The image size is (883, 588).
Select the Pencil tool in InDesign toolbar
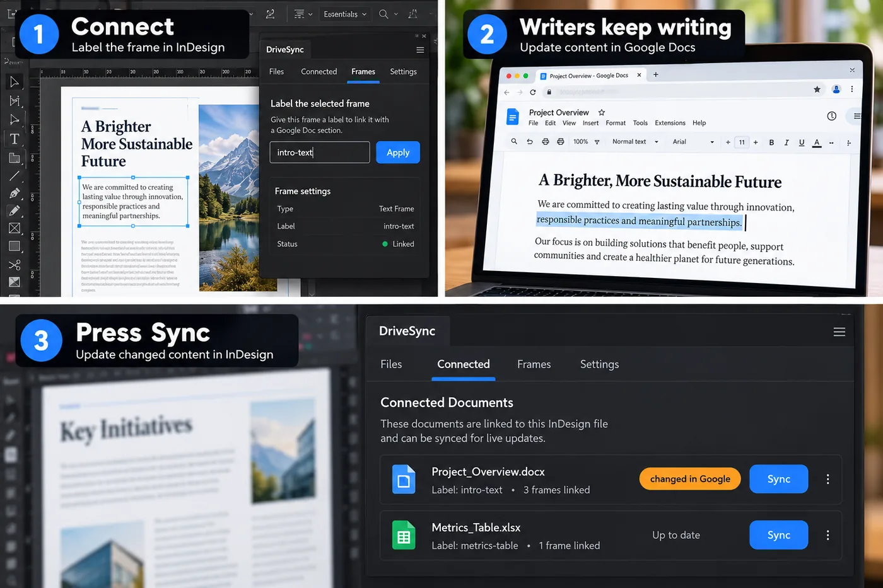click(14, 210)
